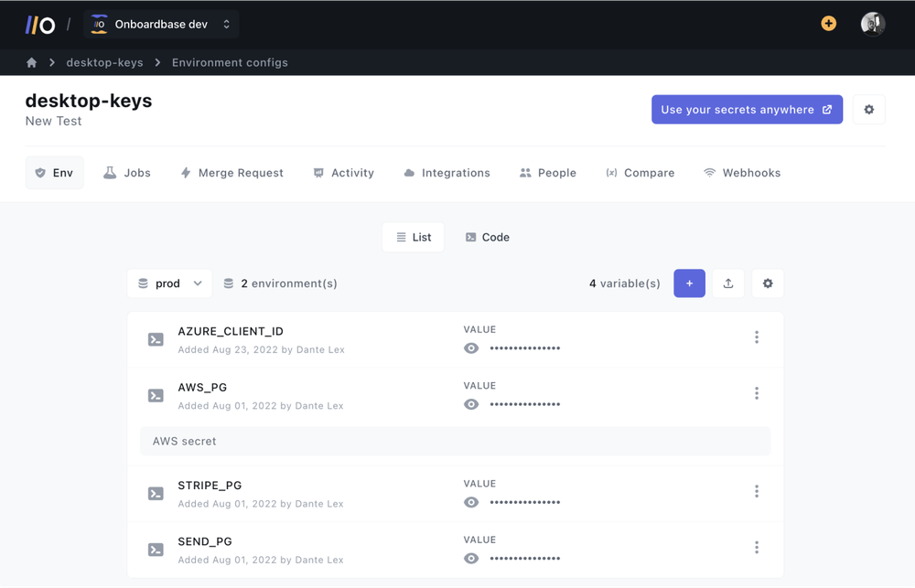Screen dimensions: 915x588
Task: Show the STRIPE_PG secret value
Action: tap(470, 502)
